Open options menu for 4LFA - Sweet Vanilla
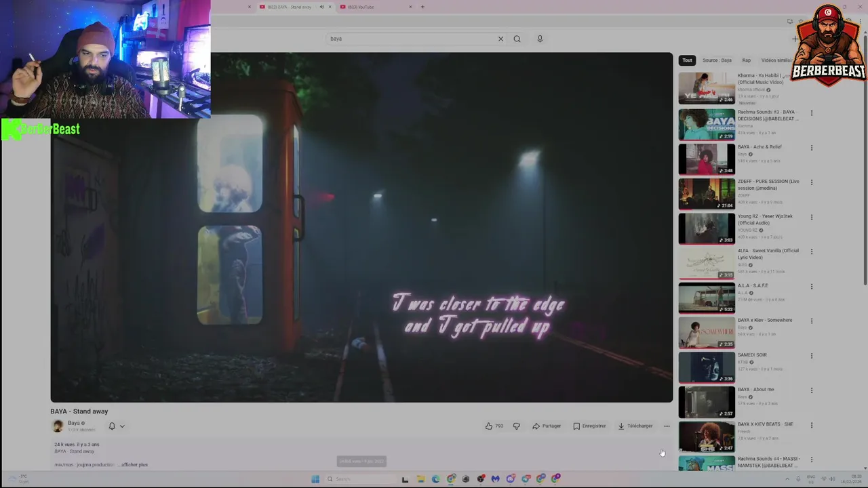 pos(811,252)
